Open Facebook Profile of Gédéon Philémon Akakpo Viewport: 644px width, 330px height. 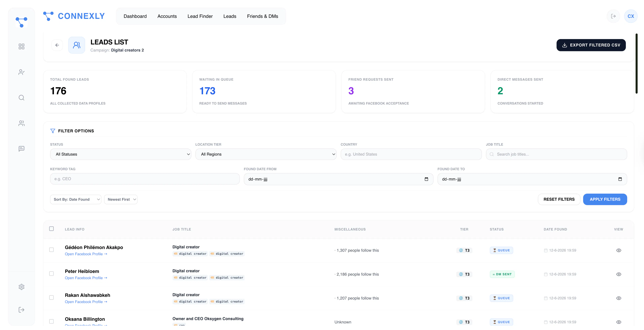coord(86,254)
